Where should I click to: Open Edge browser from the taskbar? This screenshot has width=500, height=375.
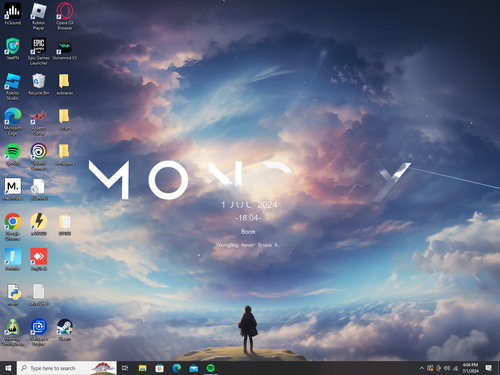(x=177, y=368)
